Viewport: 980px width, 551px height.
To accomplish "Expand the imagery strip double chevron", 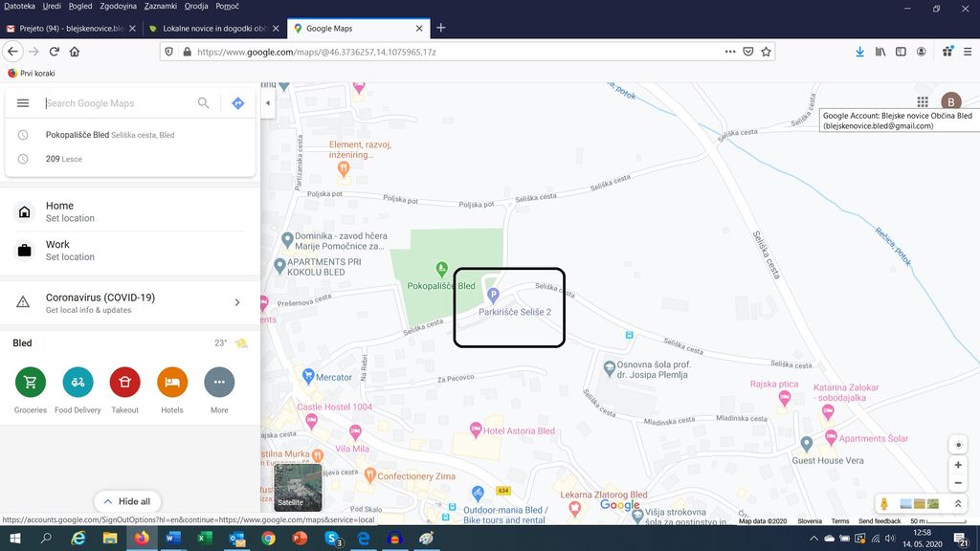I will (x=958, y=503).
